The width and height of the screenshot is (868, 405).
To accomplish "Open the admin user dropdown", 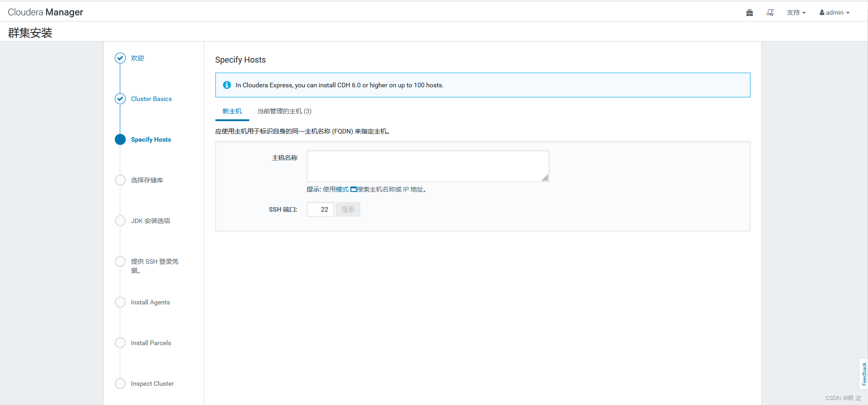I will click(x=835, y=13).
